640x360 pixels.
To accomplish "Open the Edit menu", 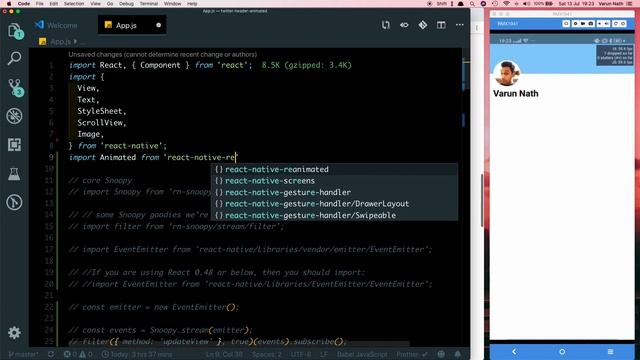I will pos(53,3).
